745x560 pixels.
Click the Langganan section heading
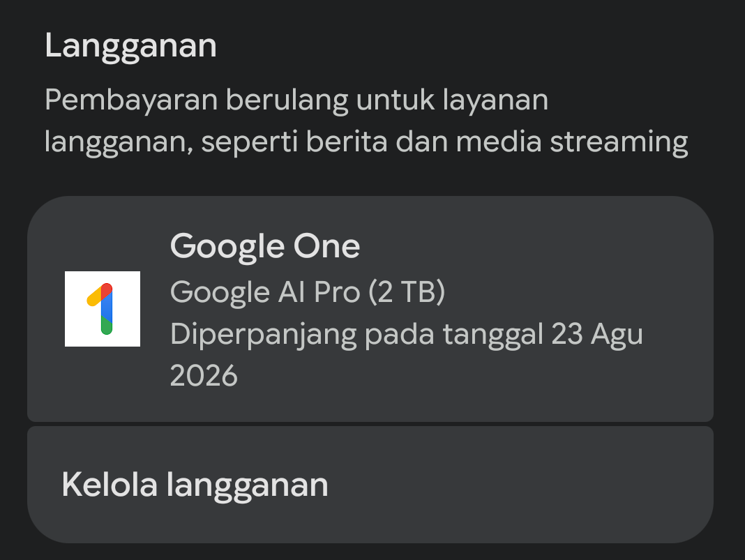pyautogui.click(x=130, y=46)
